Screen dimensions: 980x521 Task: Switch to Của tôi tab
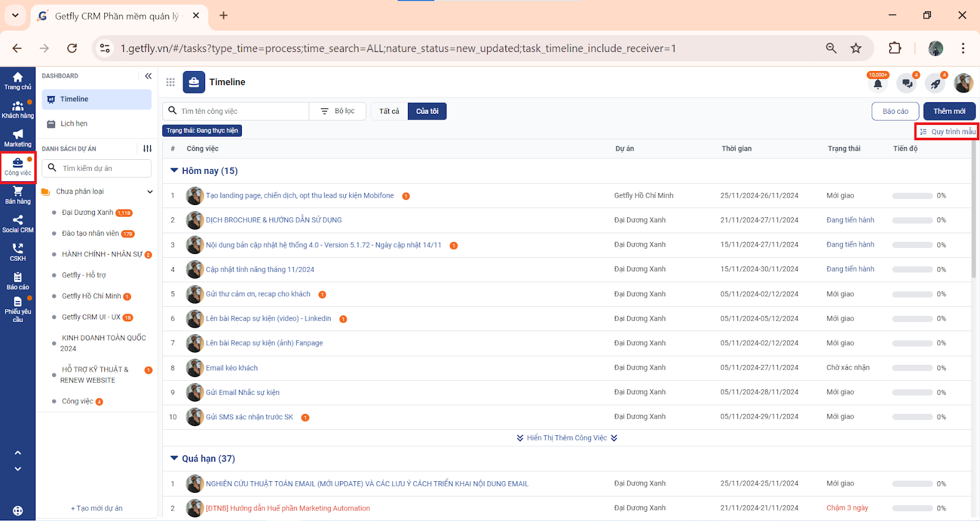pos(427,111)
